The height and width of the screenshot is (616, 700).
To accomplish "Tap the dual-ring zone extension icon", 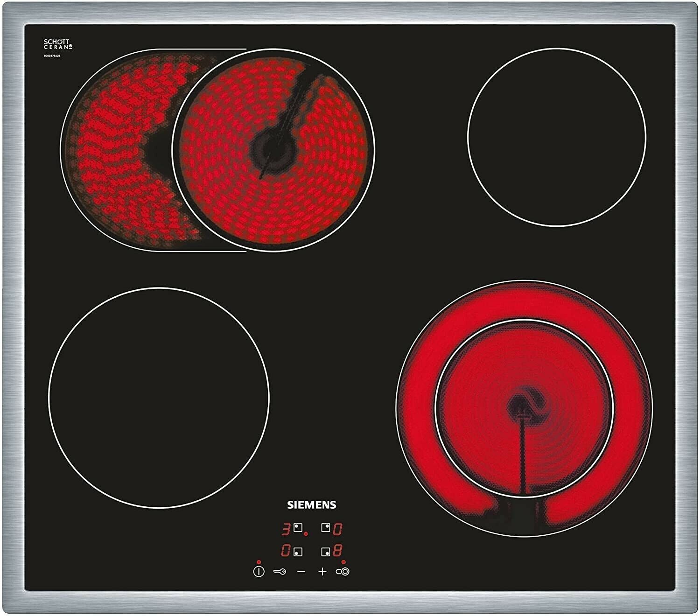I will tap(343, 571).
